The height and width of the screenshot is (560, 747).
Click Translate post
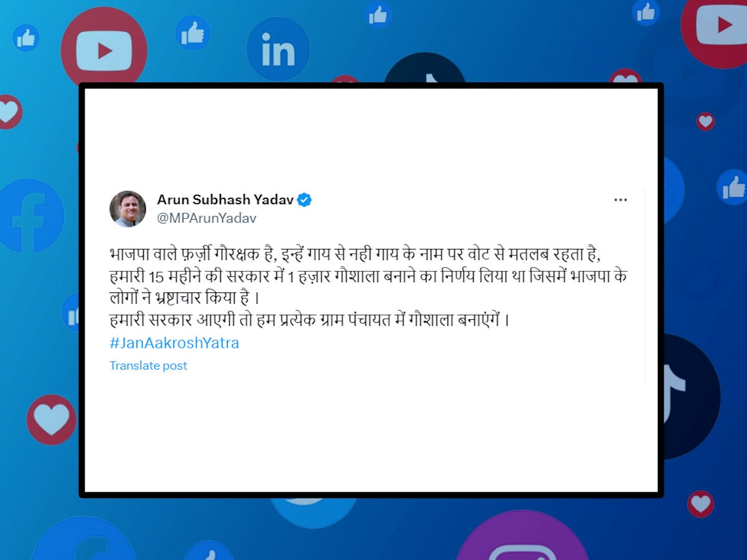pos(148,366)
